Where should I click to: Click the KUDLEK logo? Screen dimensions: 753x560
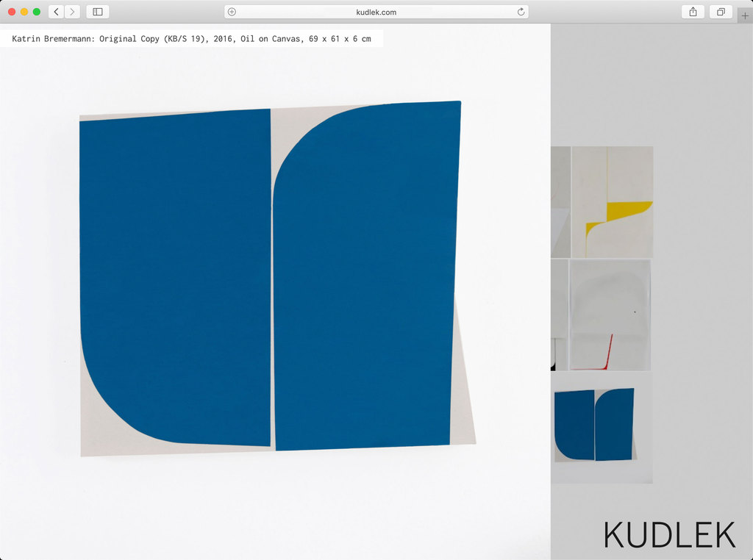point(669,534)
